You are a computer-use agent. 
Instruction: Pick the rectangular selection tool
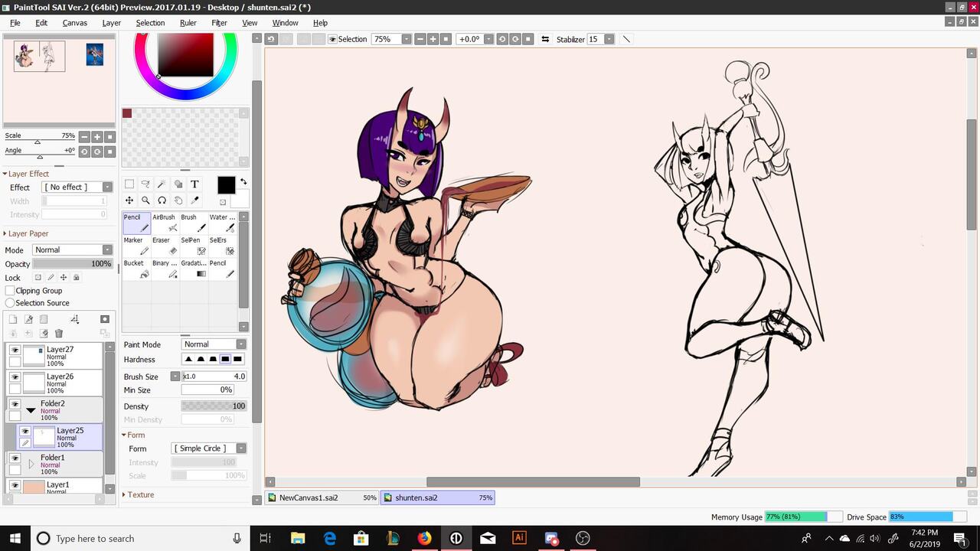tap(129, 184)
